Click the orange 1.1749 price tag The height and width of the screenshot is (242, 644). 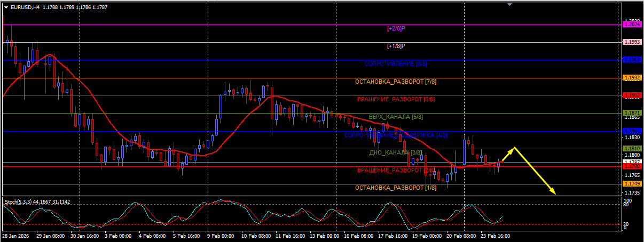[632, 184]
